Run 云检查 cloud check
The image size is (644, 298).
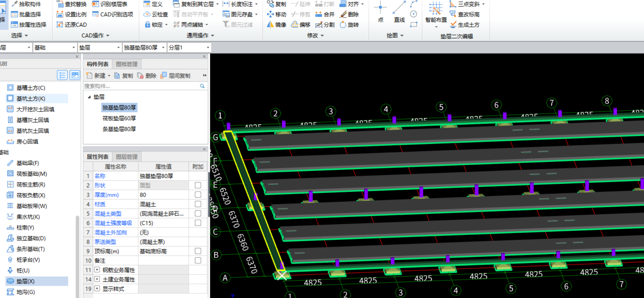tap(155, 14)
